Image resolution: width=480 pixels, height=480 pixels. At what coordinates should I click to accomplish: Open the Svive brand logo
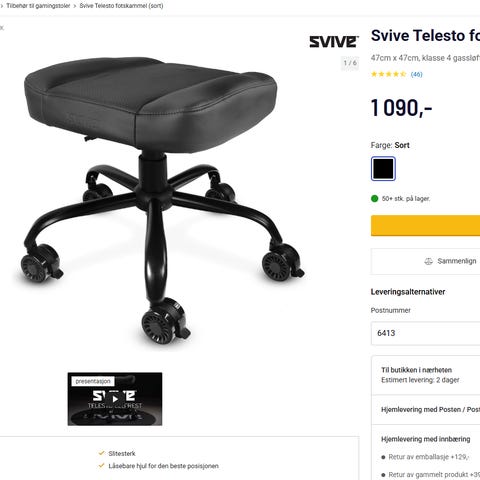334,42
